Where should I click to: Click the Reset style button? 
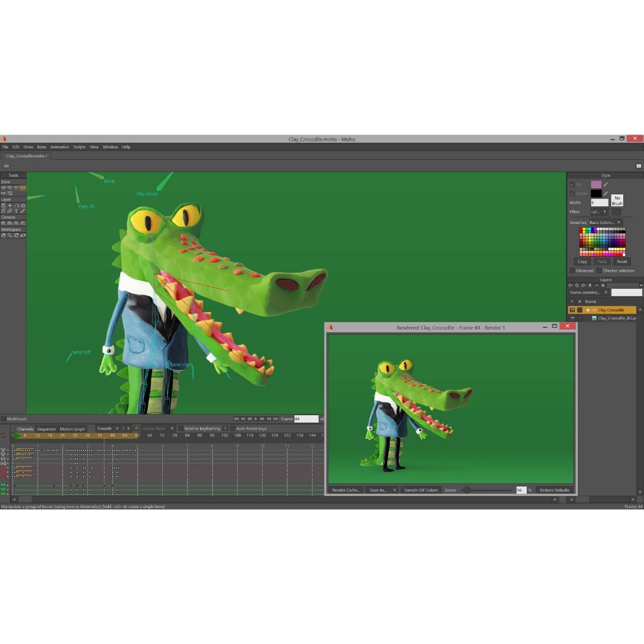pyautogui.click(x=622, y=262)
